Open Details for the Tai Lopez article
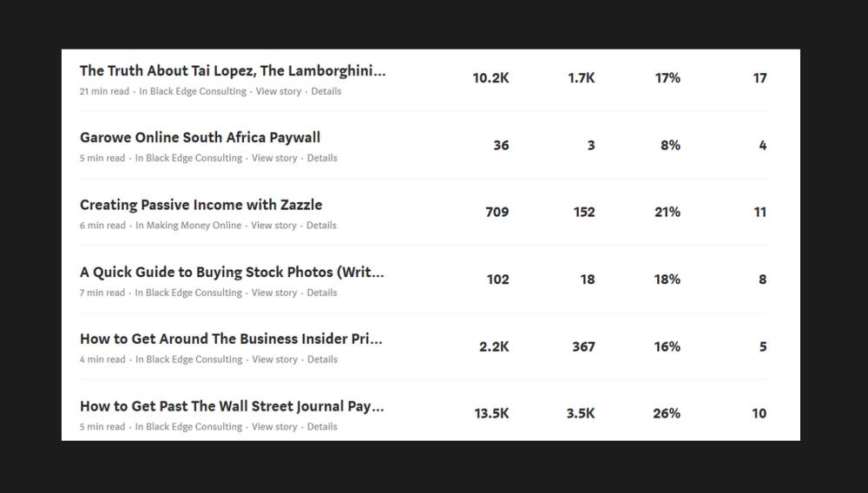Image resolution: width=868 pixels, height=493 pixels. [x=326, y=91]
